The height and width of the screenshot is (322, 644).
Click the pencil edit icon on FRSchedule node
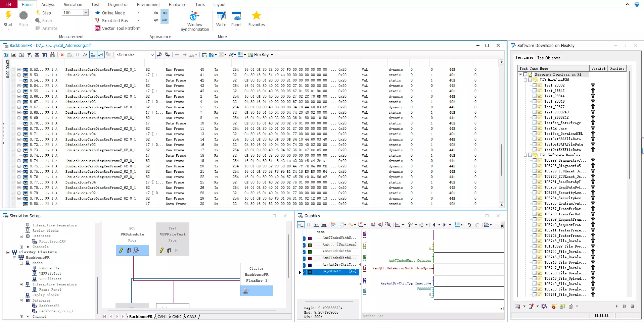121,250
